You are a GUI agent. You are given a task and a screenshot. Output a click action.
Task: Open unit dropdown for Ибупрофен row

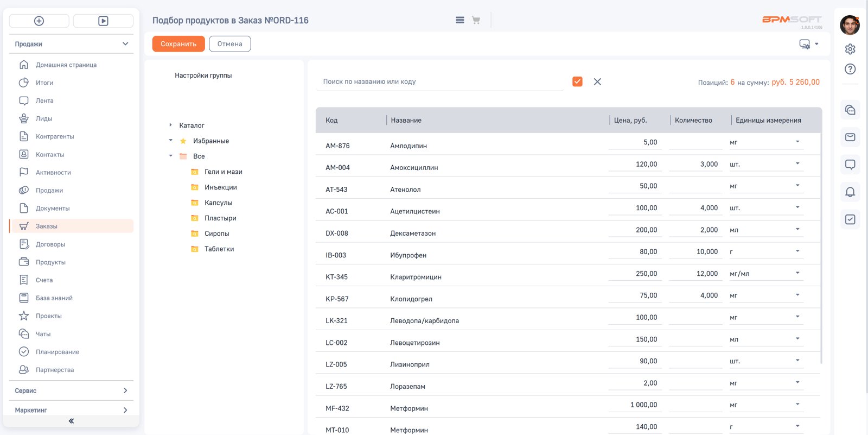797,251
